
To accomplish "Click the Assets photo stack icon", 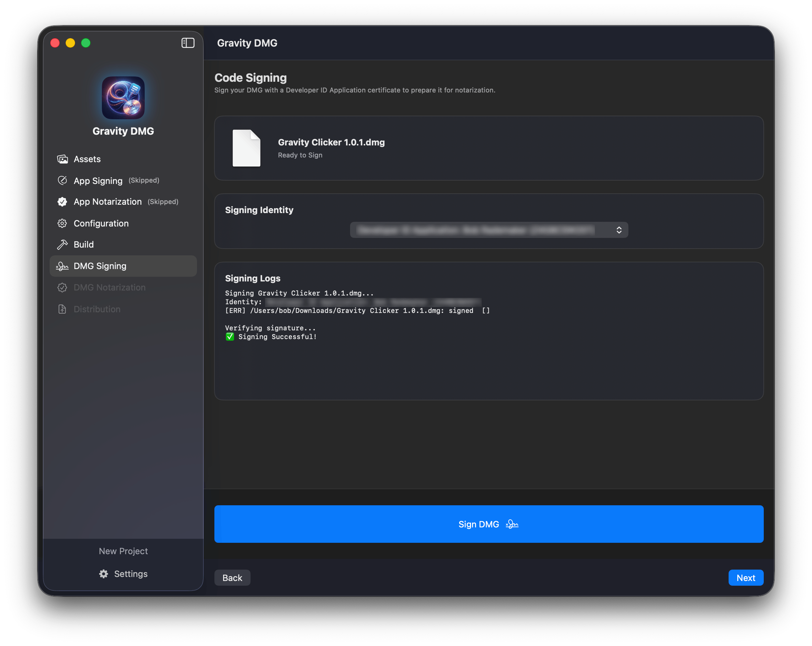I will click(x=63, y=159).
